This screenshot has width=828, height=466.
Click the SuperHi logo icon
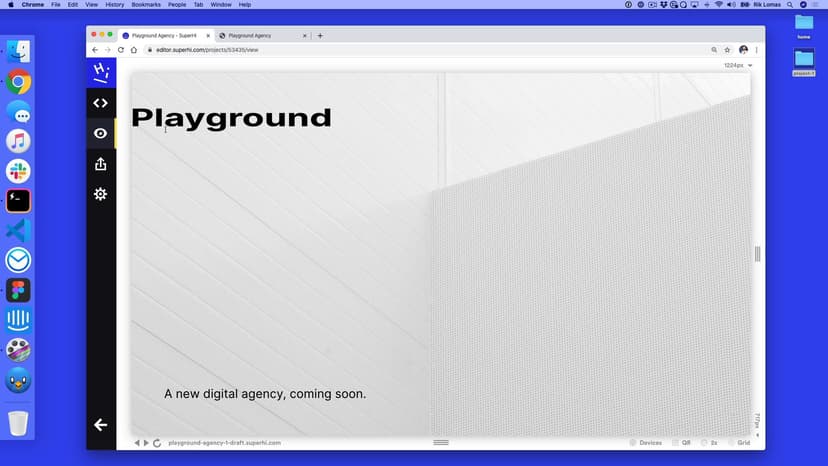click(100, 71)
